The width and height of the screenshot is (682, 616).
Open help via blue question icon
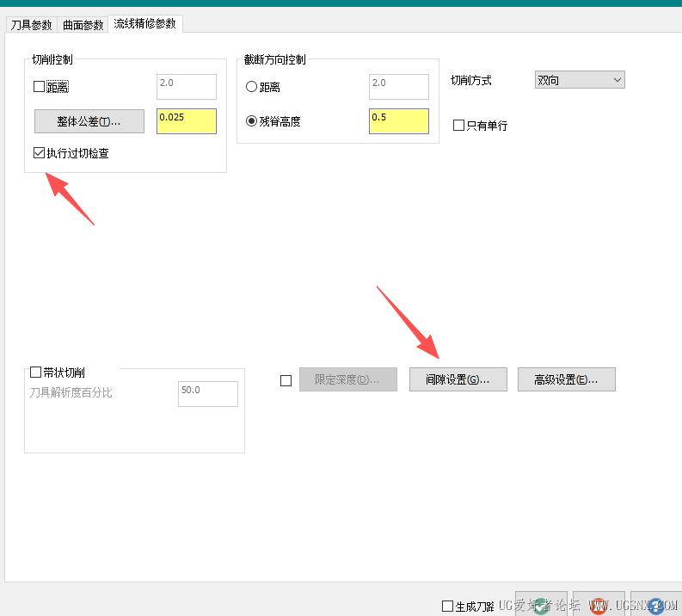coord(656,605)
